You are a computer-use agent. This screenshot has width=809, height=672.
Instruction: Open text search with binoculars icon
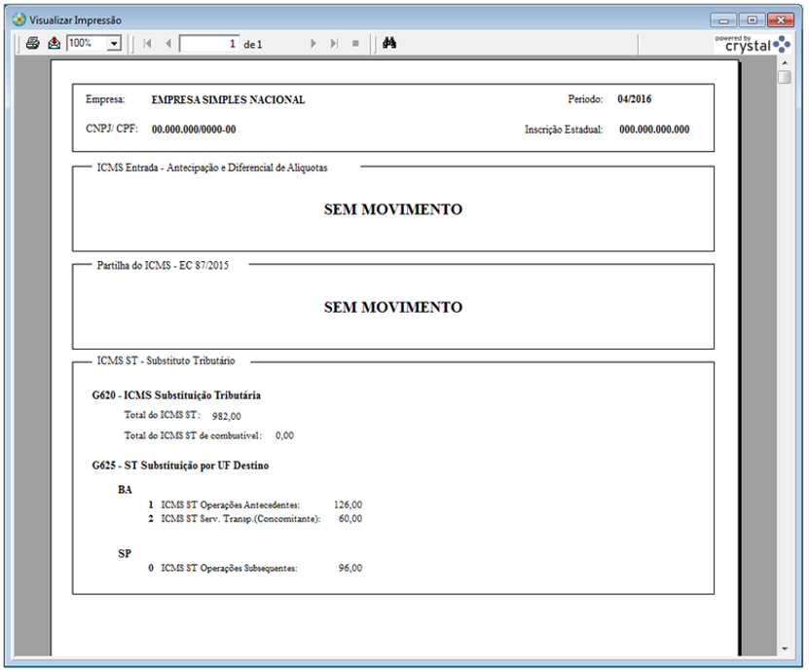click(389, 44)
